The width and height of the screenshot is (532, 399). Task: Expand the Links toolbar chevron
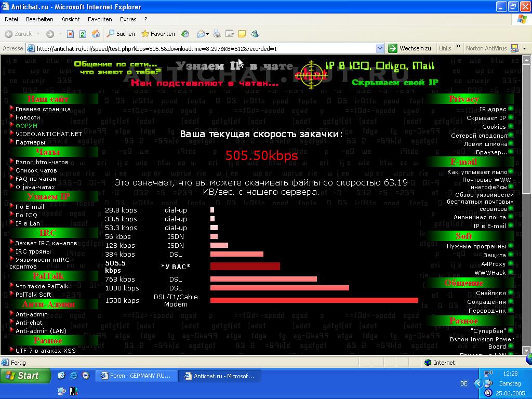pos(458,46)
